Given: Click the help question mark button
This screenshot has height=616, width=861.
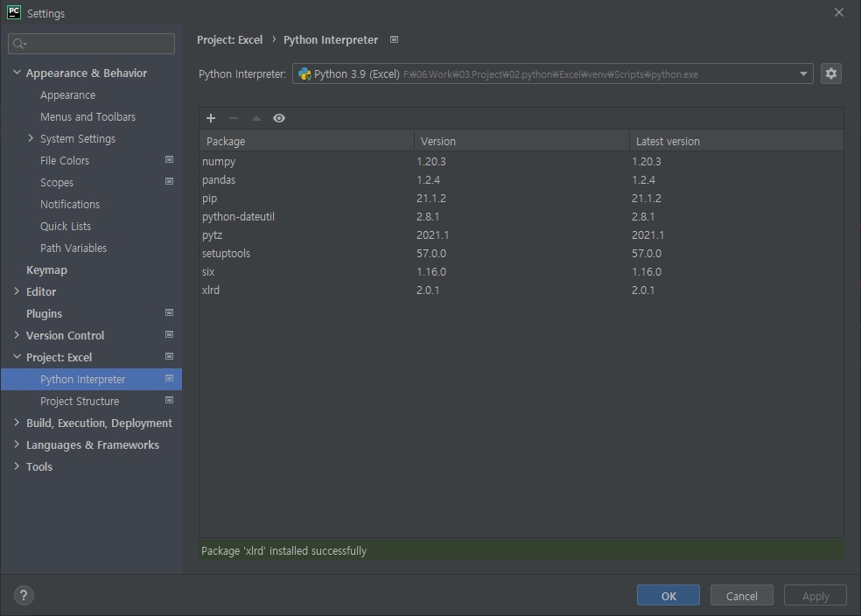Looking at the screenshot, I should coord(24,595).
